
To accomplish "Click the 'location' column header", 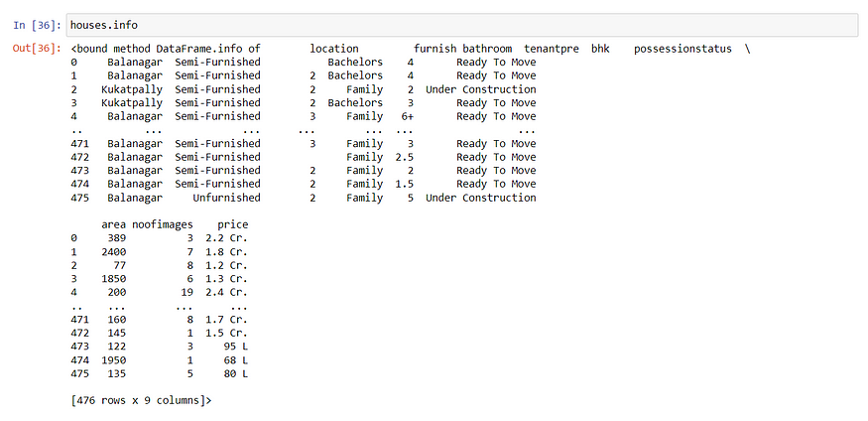I will (x=333, y=49).
